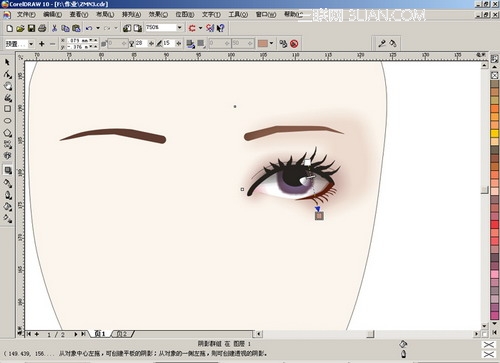Select the Interactive Drop Shadow tool
500x363 pixels.
pyautogui.click(x=8, y=170)
